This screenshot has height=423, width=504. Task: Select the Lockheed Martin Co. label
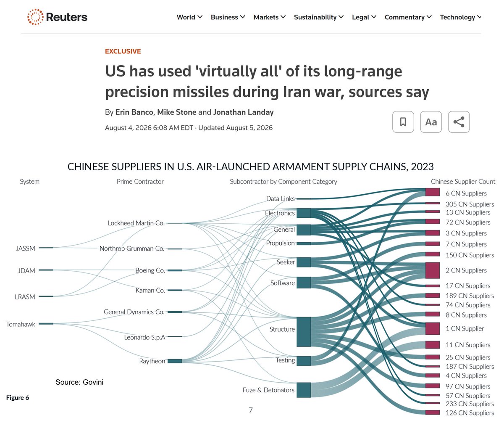[136, 223]
